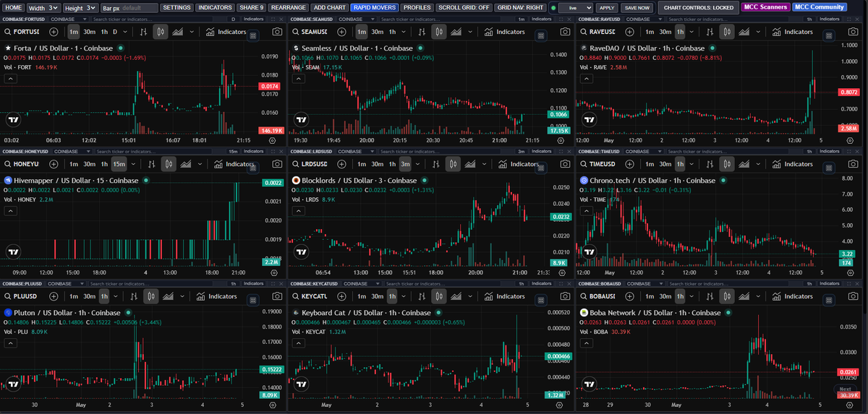Click the CHART CONTROLS: LOCKED button

pos(698,7)
